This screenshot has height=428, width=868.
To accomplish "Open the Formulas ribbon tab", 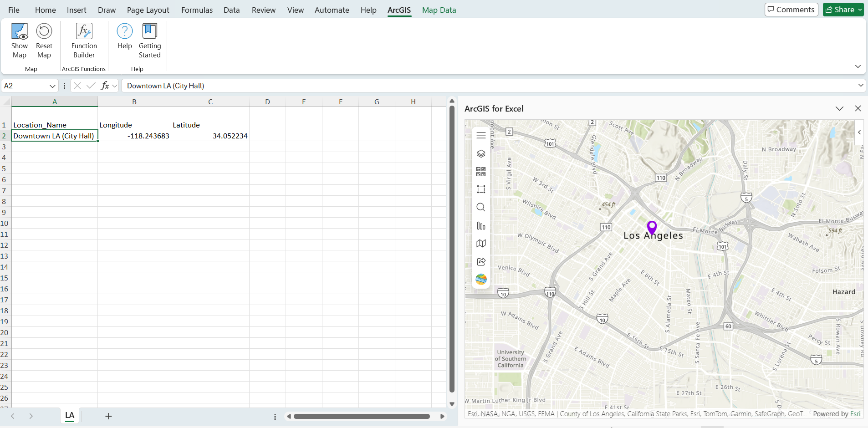I will click(197, 10).
